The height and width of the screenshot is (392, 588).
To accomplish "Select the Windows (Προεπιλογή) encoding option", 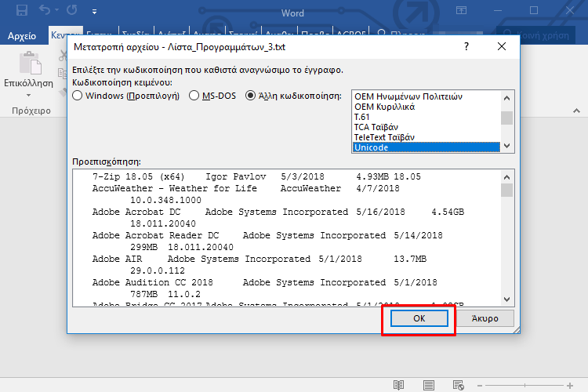I will (x=125, y=96).
